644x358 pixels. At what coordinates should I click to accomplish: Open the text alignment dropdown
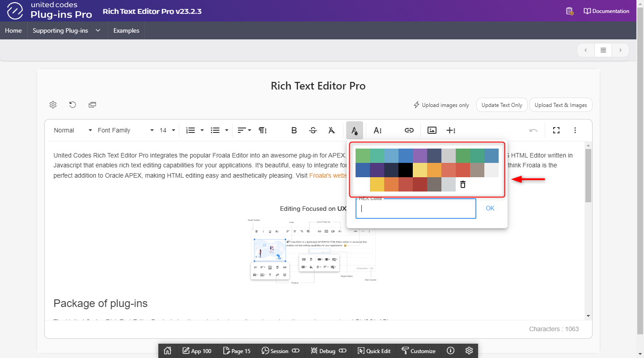[x=244, y=130]
